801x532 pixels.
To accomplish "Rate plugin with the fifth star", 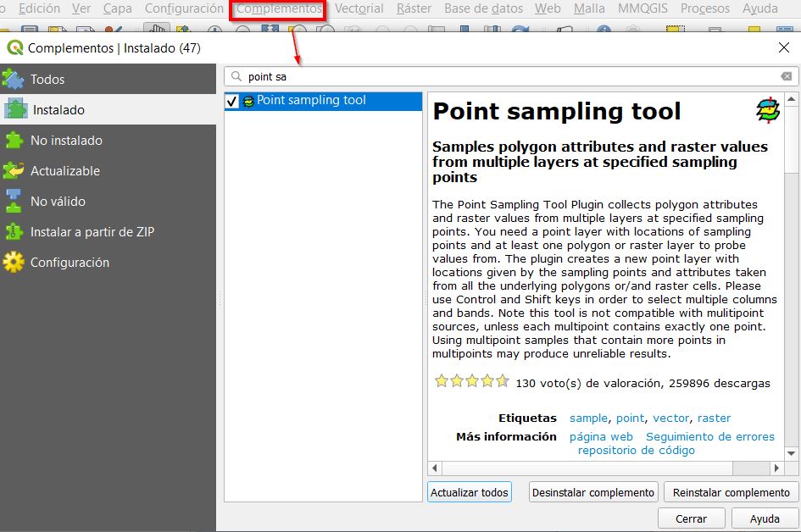I will coord(502,381).
